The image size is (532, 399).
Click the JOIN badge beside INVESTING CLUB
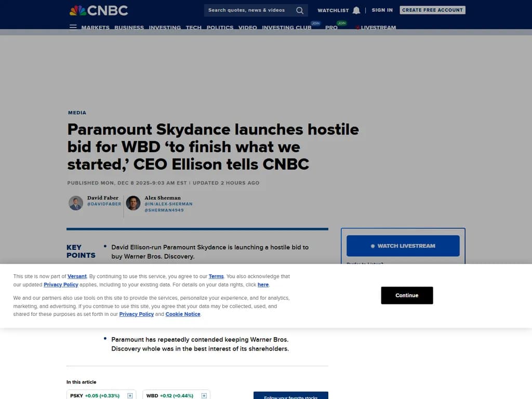[x=315, y=23]
